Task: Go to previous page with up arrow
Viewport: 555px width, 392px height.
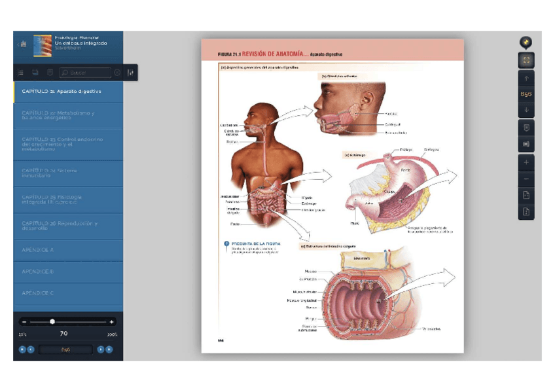Action: coord(526,79)
